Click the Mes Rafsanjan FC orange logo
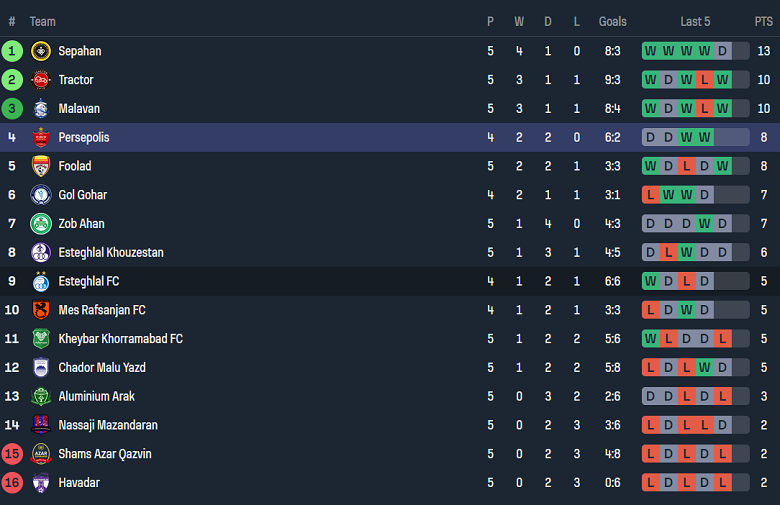 [x=41, y=310]
